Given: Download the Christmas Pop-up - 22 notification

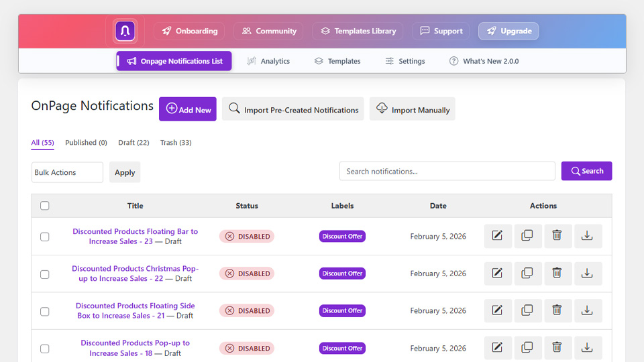Looking at the screenshot, I should [587, 274].
